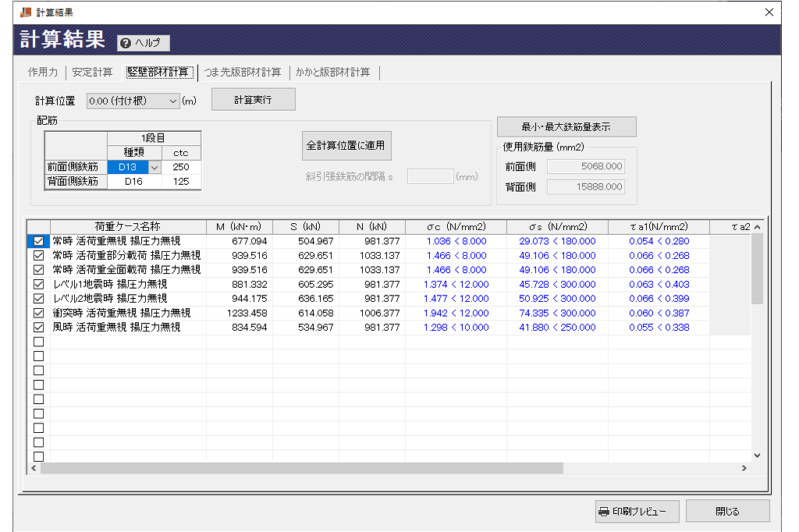The width and height of the screenshot is (799, 532).
Task: Click the 41.880 < 250.000 stress cell
Action: pos(557,327)
